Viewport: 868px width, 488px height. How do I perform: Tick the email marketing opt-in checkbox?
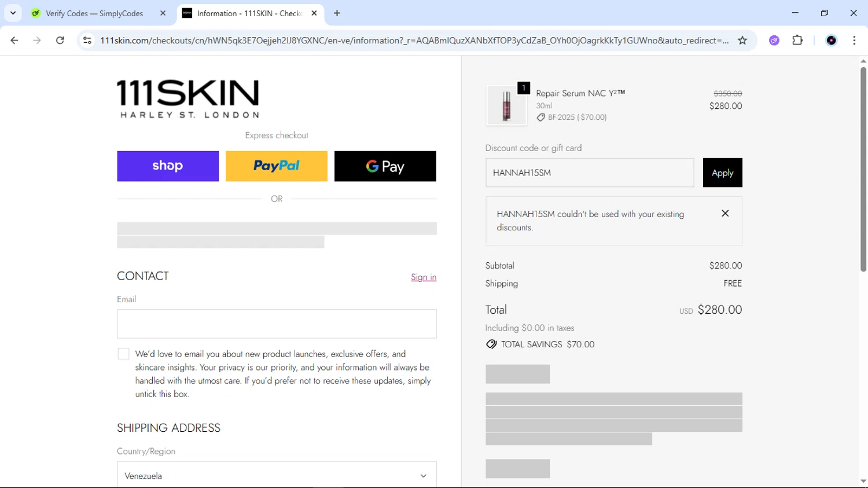pos(123,354)
